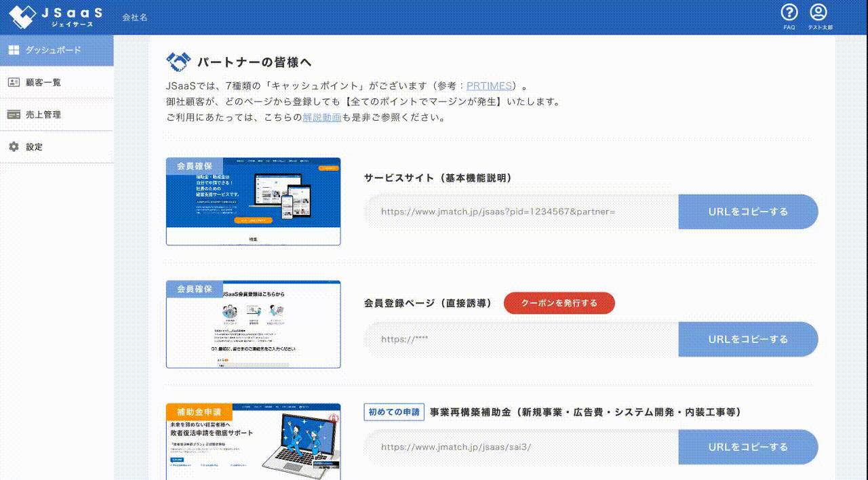The image size is (868, 480).
Task: Click the dashboard grid icon in sidebar
Action: [14, 50]
